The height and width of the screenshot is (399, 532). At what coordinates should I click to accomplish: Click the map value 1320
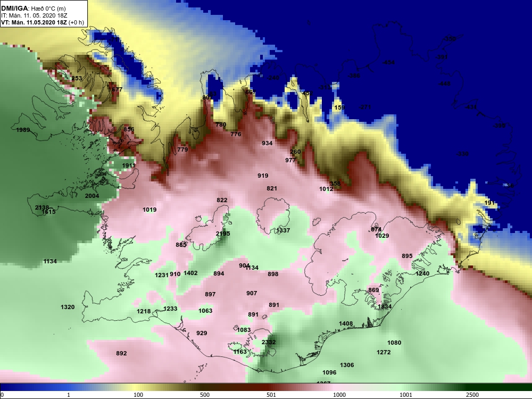(x=68, y=307)
